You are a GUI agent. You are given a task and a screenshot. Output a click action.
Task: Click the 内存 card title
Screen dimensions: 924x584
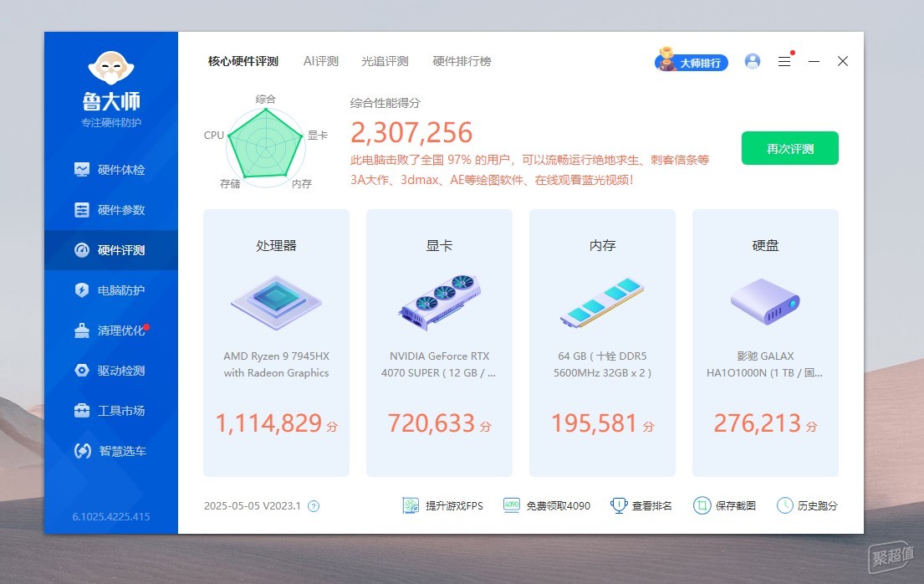click(602, 246)
